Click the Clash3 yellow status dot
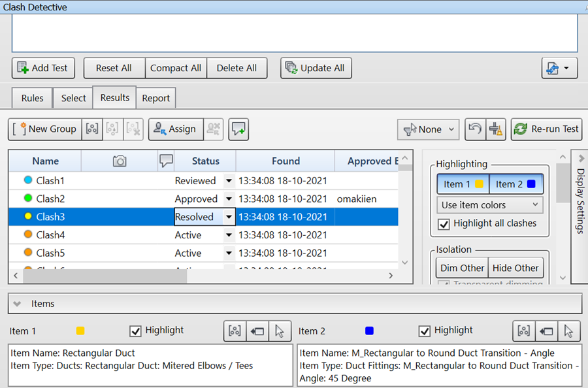 [27, 216]
